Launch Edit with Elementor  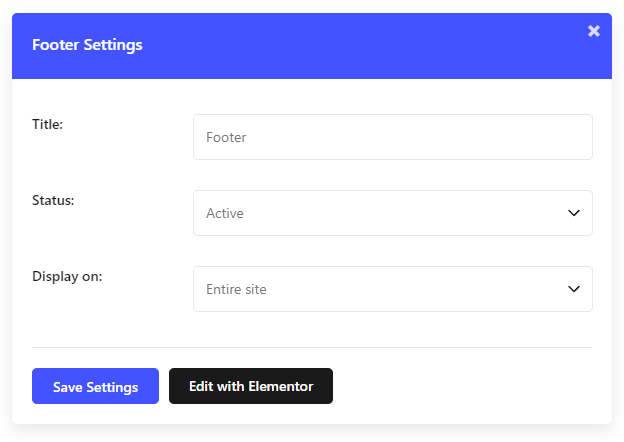(251, 386)
